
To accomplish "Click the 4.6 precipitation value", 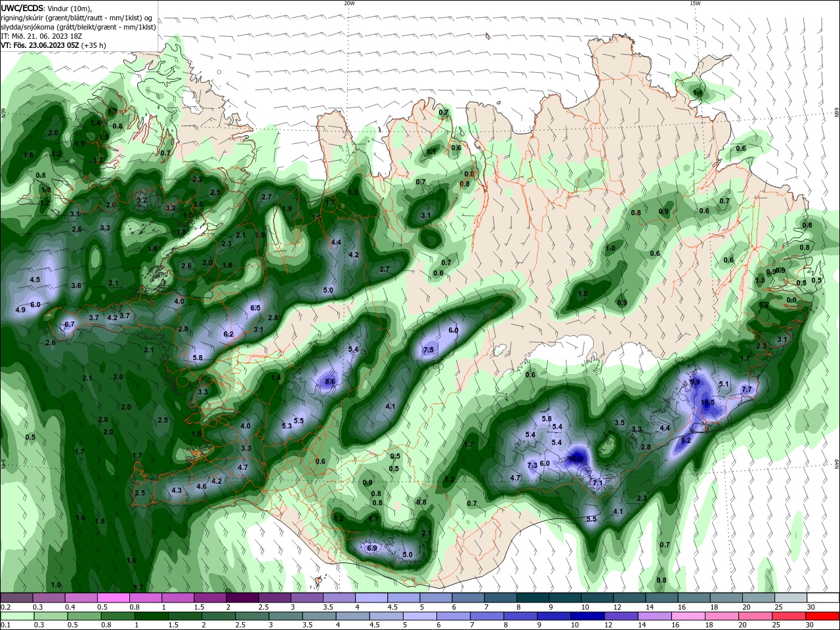I will (201, 486).
